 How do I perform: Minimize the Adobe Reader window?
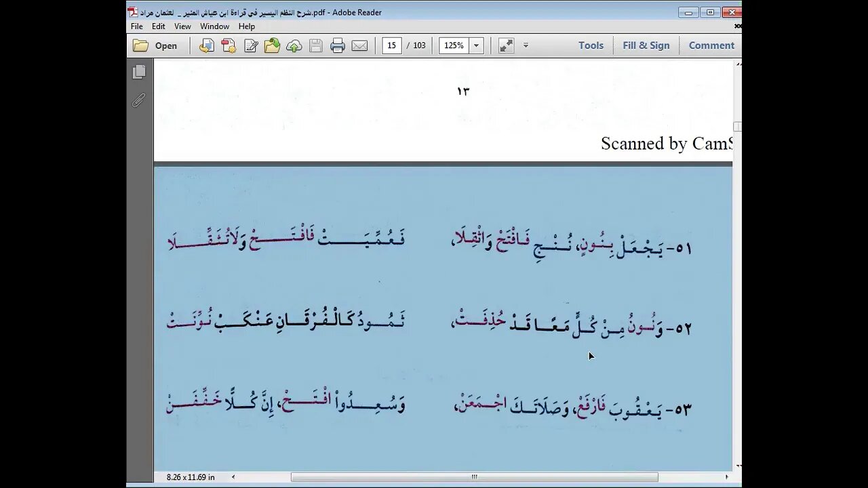point(688,12)
